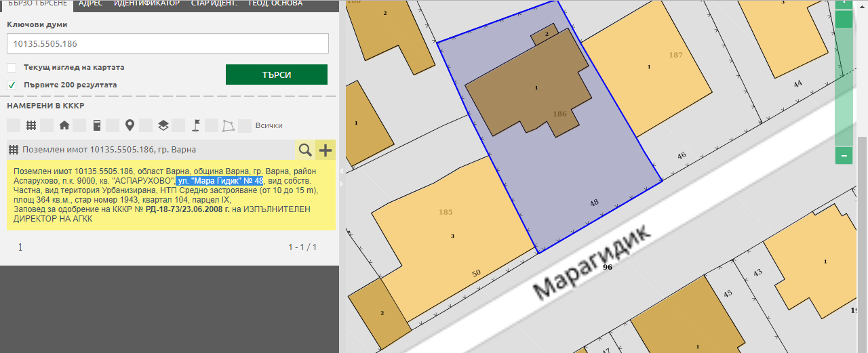Click the 'Ключови думи' search input field
This screenshot has width=868, height=353.
167,43
